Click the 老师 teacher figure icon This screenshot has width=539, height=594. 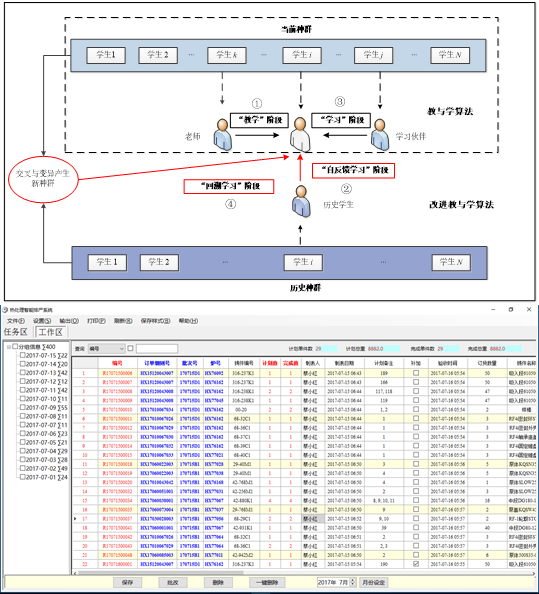(222, 135)
